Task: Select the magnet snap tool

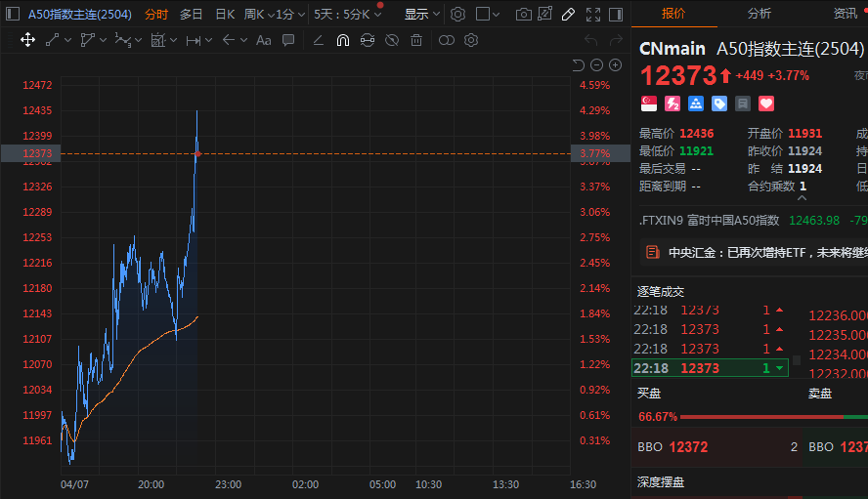Action: [x=342, y=40]
